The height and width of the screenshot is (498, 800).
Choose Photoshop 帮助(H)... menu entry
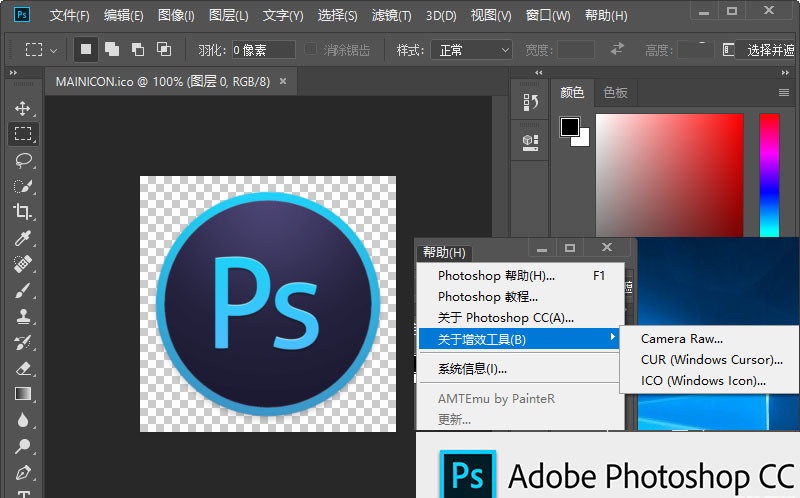point(520,276)
